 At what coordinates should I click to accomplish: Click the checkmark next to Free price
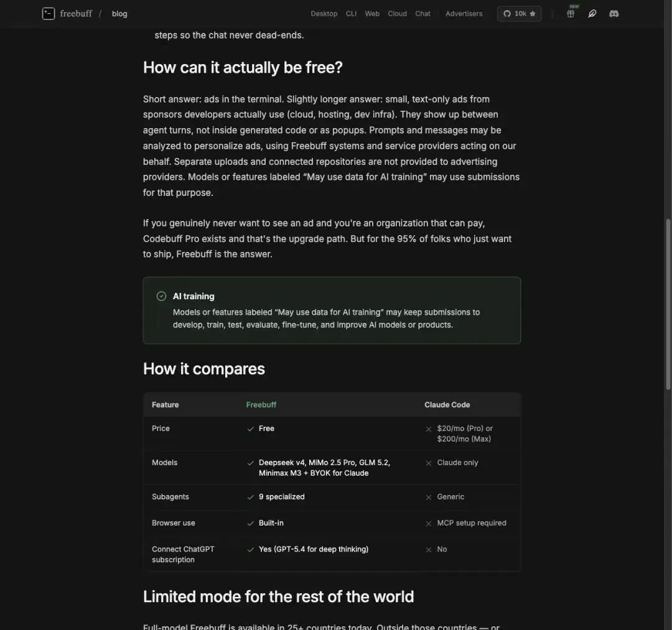tap(251, 428)
